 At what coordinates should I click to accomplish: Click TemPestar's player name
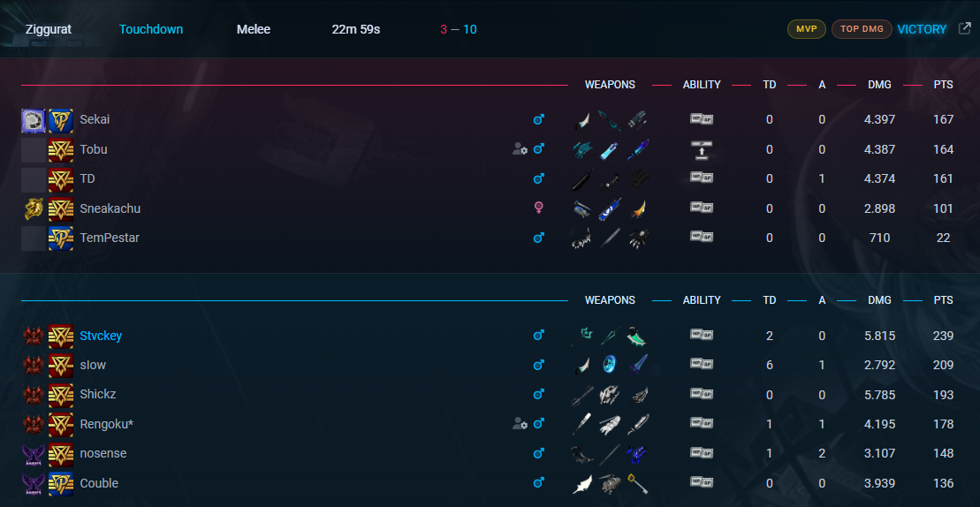click(110, 238)
